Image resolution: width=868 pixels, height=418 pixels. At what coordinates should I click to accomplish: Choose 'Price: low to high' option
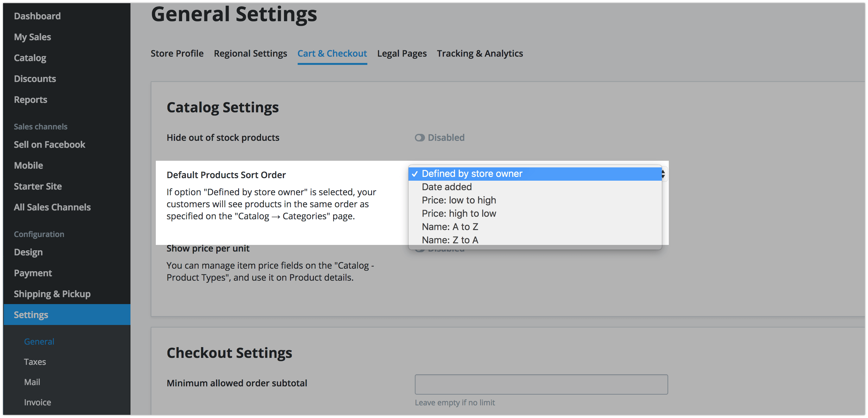pyautogui.click(x=459, y=200)
